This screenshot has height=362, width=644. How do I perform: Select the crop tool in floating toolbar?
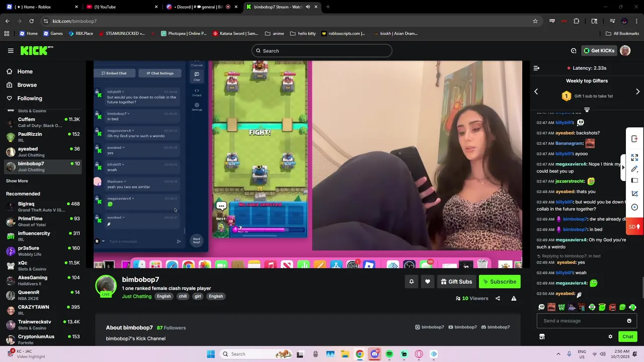click(634, 194)
